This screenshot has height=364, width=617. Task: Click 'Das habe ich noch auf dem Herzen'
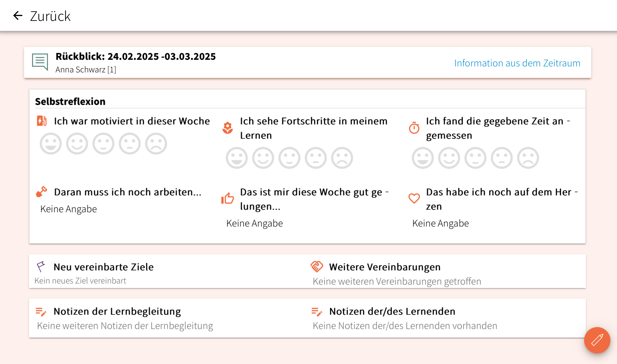click(x=502, y=199)
